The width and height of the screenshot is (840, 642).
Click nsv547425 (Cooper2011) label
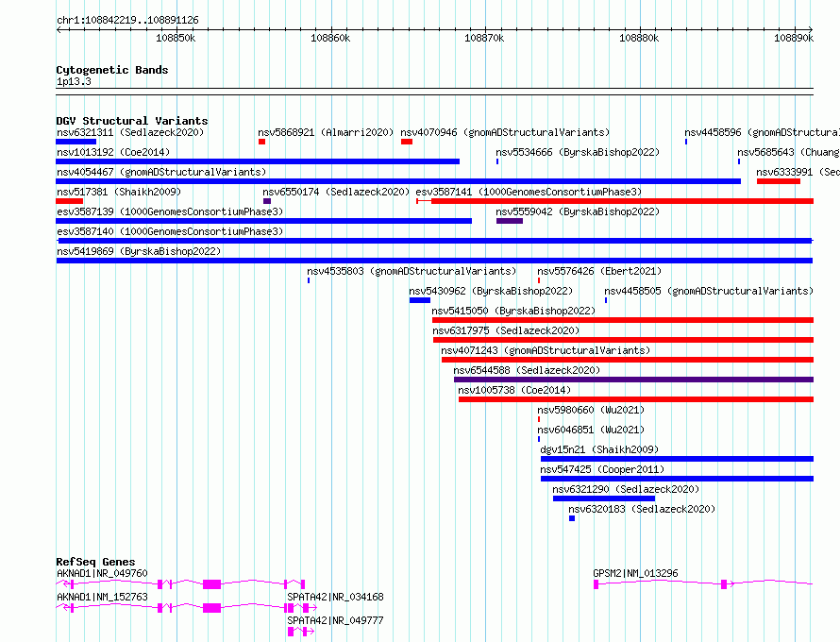(602, 469)
